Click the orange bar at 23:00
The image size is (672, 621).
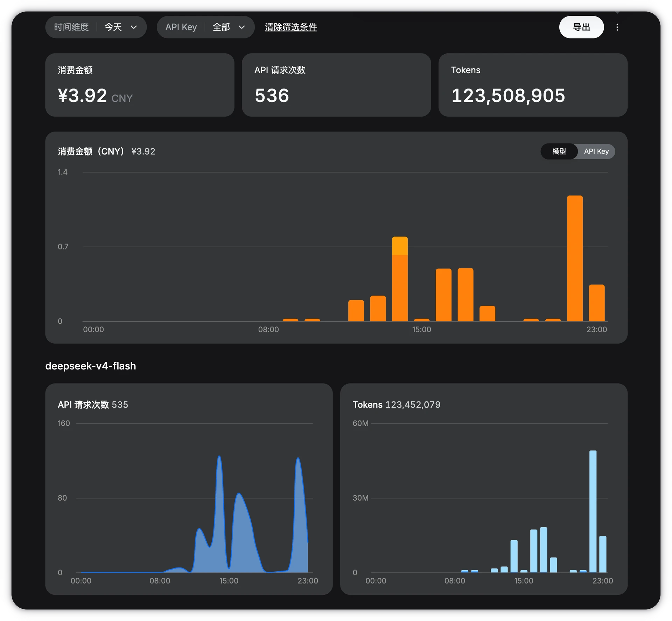(x=597, y=303)
